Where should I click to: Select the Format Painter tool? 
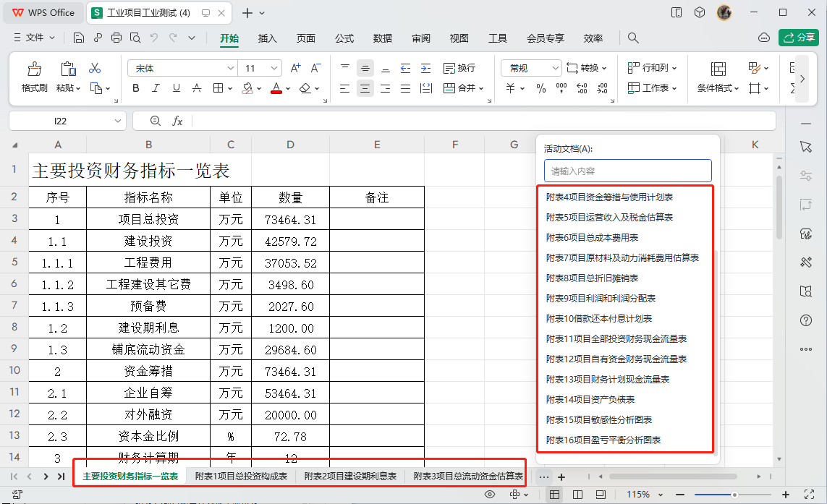coord(34,74)
